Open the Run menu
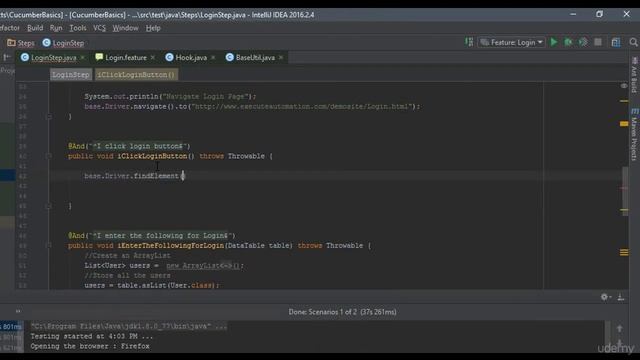 tap(56, 28)
